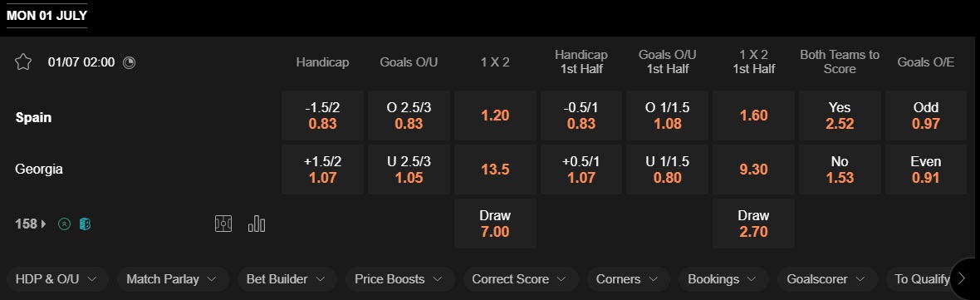This screenshot has width=980, height=300.
Task: Click the clock icon beside 02:00
Action: [x=130, y=62]
